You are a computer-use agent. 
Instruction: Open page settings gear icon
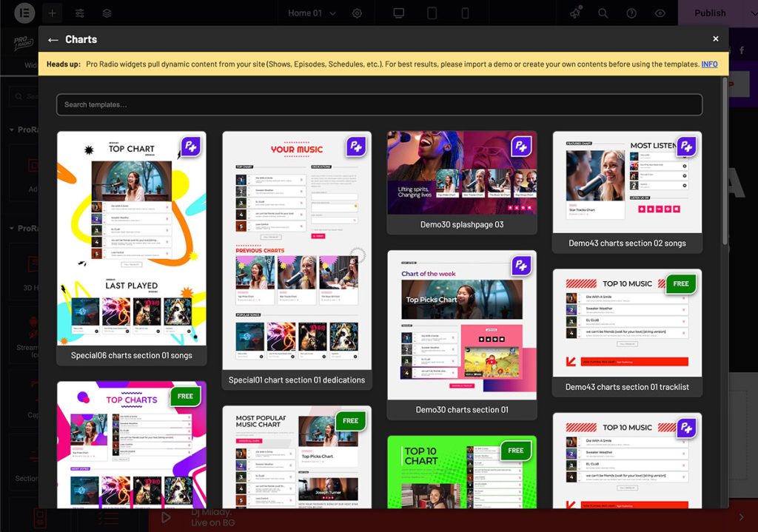(x=358, y=13)
